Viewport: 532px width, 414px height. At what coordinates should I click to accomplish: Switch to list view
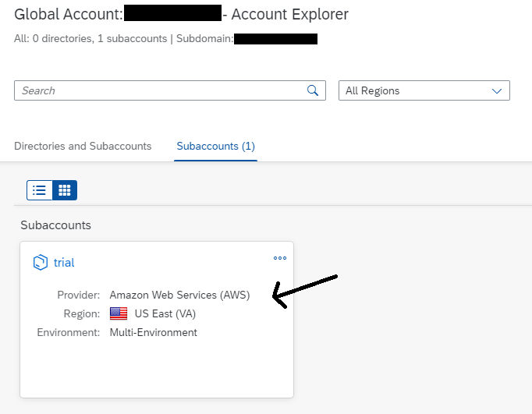39,190
